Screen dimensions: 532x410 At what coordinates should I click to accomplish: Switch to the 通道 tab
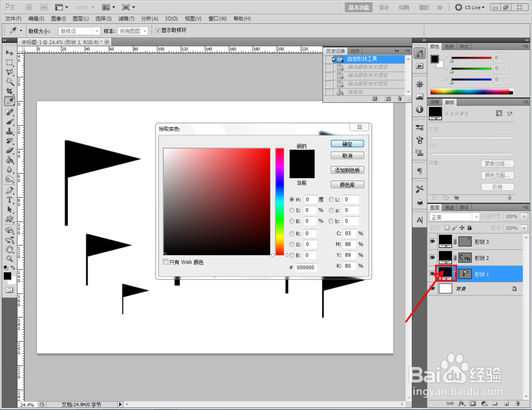point(449,207)
